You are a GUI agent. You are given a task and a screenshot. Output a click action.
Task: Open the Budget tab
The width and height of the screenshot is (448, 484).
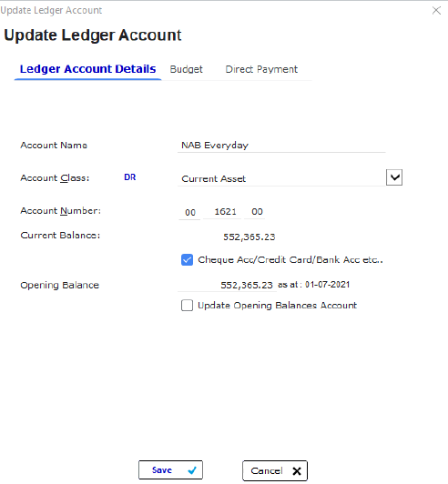[187, 69]
